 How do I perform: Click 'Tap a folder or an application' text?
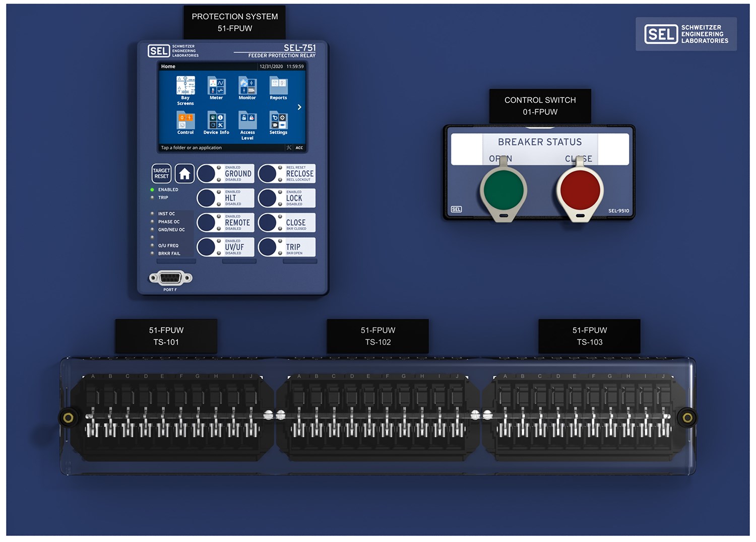click(x=191, y=148)
